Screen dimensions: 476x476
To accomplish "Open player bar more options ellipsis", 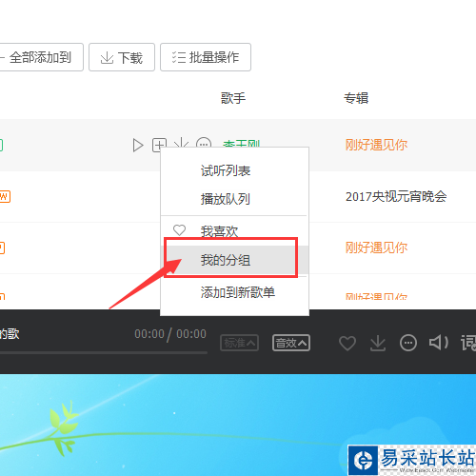I will click(408, 343).
